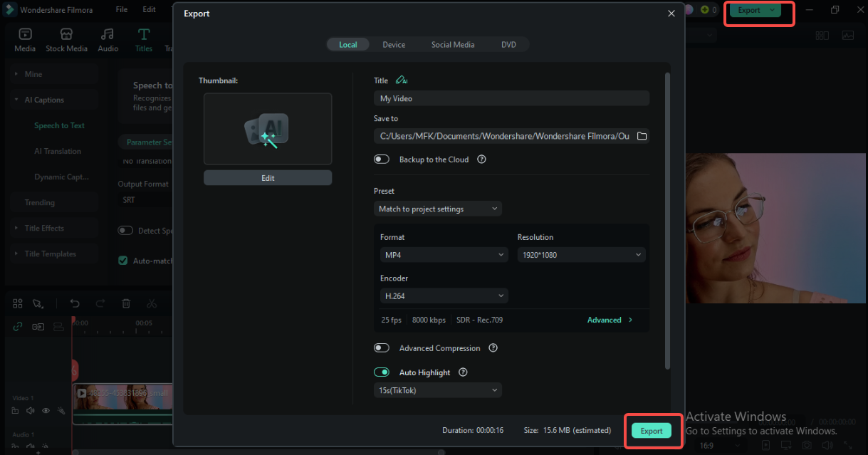Image resolution: width=868 pixels, height=455 pixels.
Task: Open the Save to folder browser icon
Action: pyautogui.click(x=642, y=135)
